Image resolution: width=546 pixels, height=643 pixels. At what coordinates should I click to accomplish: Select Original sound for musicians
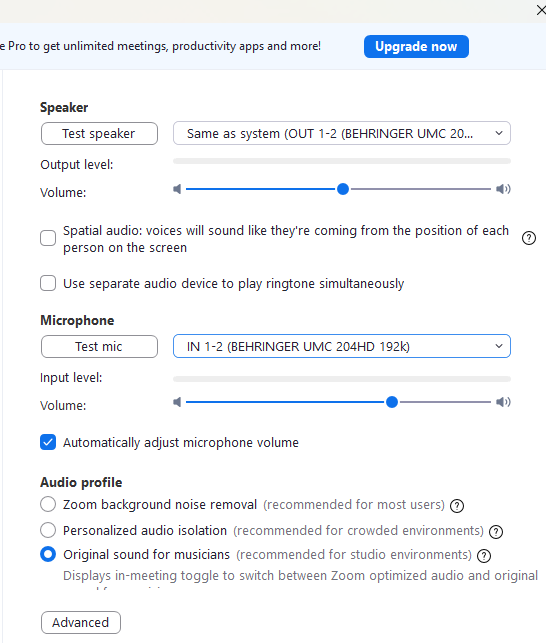[x=48, y=554]
